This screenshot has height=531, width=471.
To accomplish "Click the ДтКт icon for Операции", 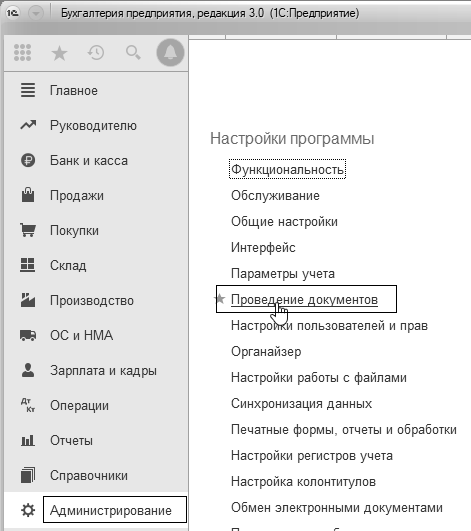I will (x=28, y=405).
